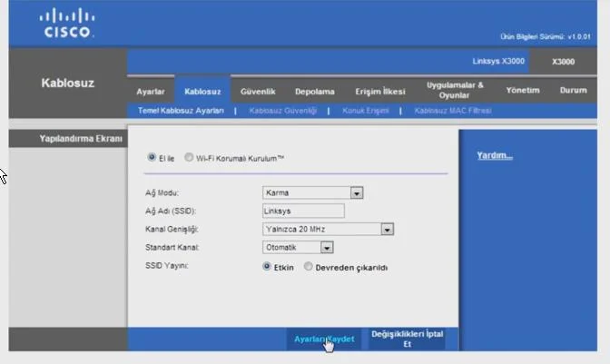Open Uygulamalar & Oyunlar tab
The height and width of the screenshot is (364, 610).
(455, 90)
